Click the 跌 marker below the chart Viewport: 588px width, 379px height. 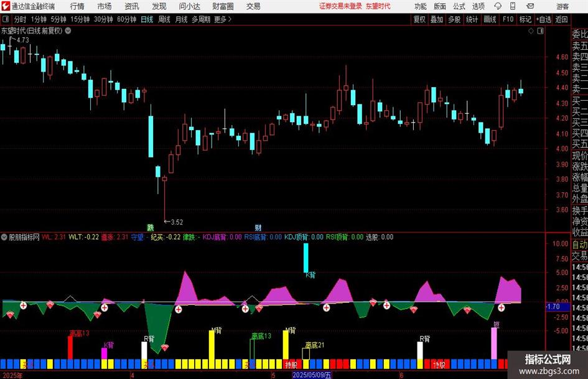[151, 227]
